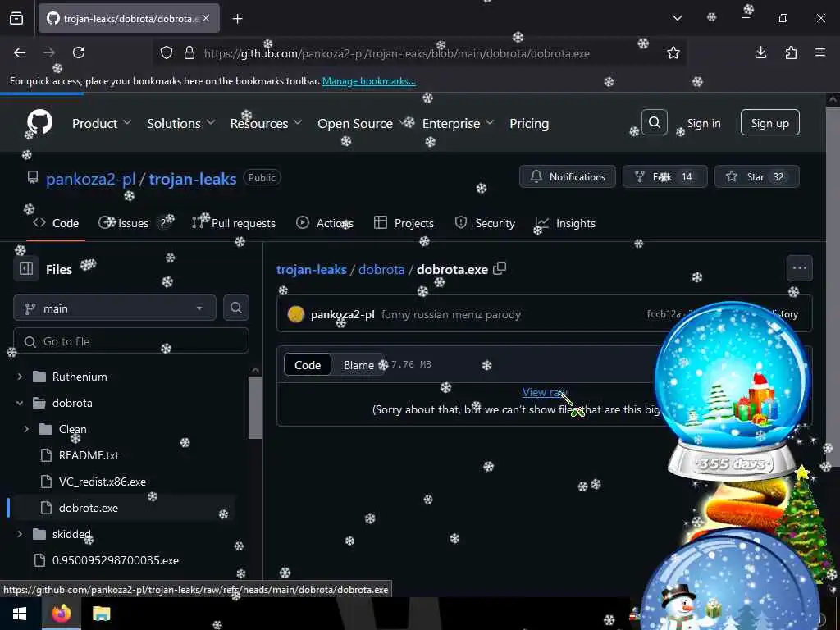Click search magnifier next to main branch

(x=236, y=308)
